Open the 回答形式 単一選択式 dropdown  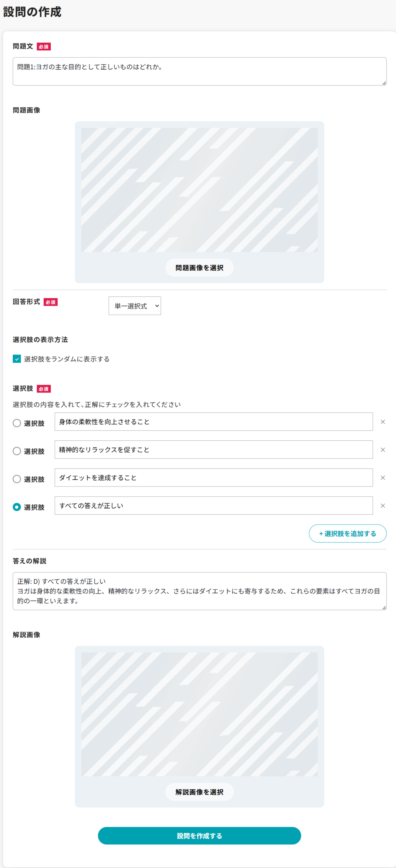[135, 306]
